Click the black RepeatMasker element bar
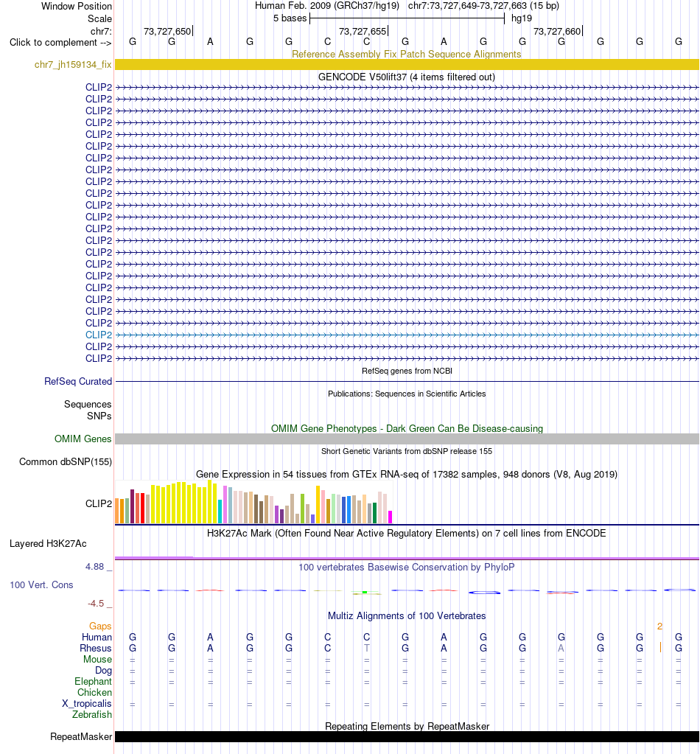700x754 pixels. [x=407, y=737]
